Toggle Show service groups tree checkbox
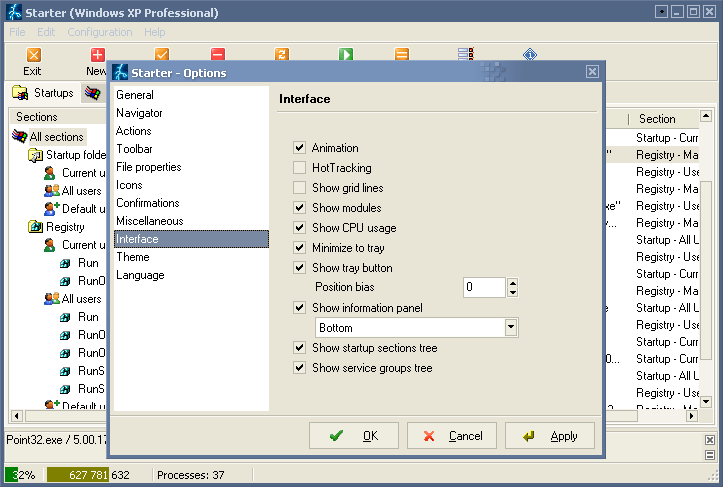 click(300, 368)
